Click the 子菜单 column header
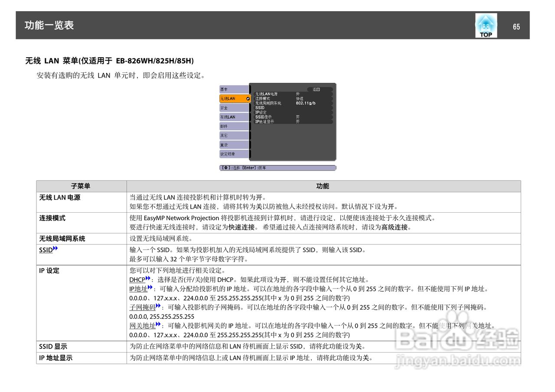 point(81,186)
